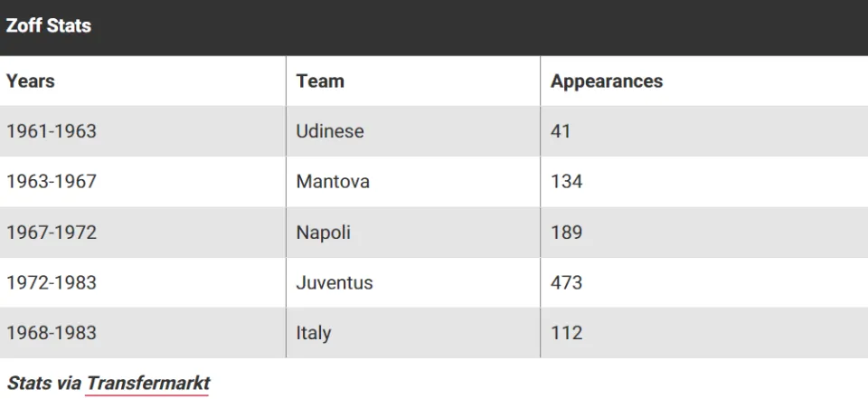Click the 473 appearances value
This screenshot has width=868, height=399.
point(566,282)
